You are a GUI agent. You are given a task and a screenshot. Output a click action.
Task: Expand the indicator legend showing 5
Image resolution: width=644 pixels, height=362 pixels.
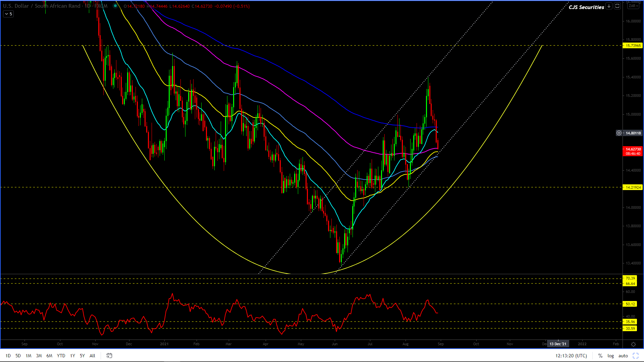(x=8, y=14)
